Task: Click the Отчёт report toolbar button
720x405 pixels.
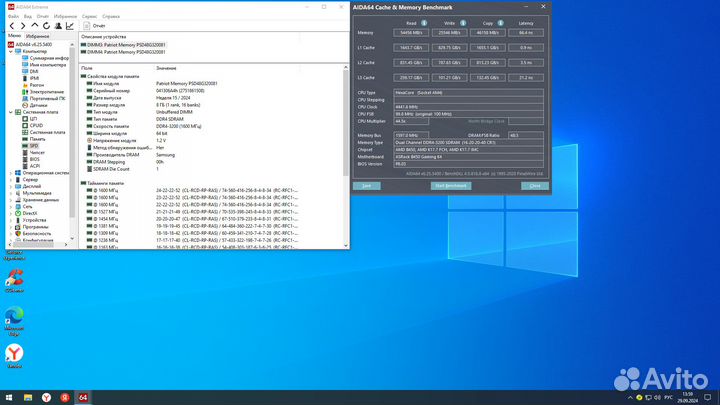Action: point(95,26)
